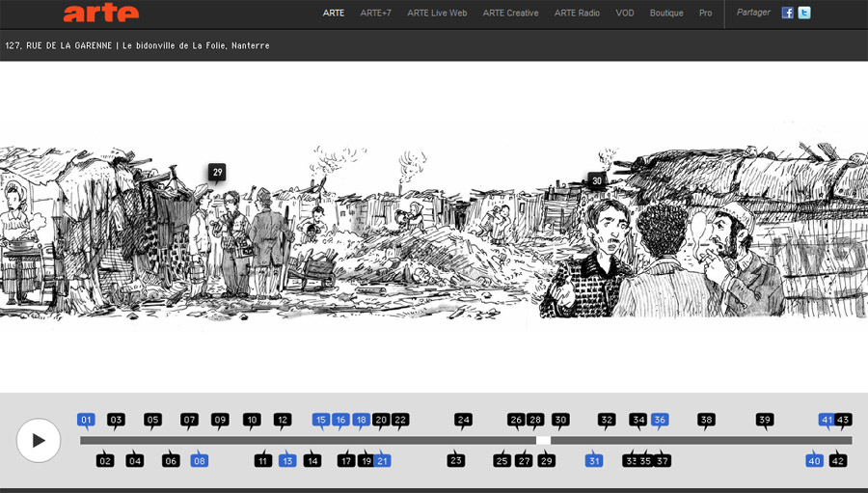Open the Pro link
Image resolution: width=868 pixels, height=493 pixels.
coord(705,13)
